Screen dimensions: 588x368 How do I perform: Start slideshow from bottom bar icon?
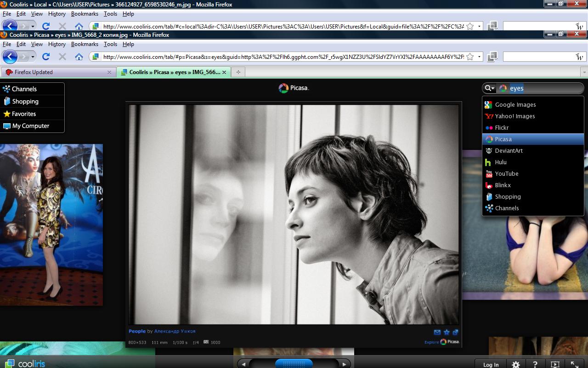555,364
